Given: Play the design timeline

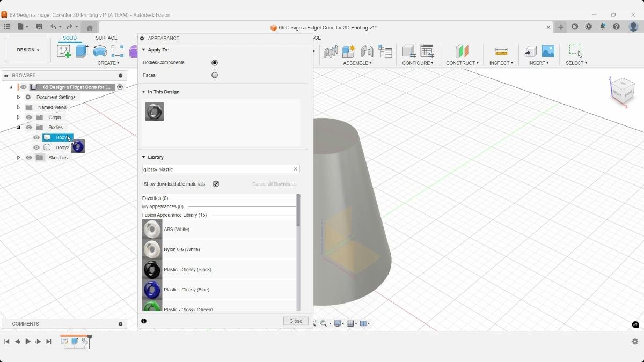Looking at the screenshot, I should pos(28,342).
